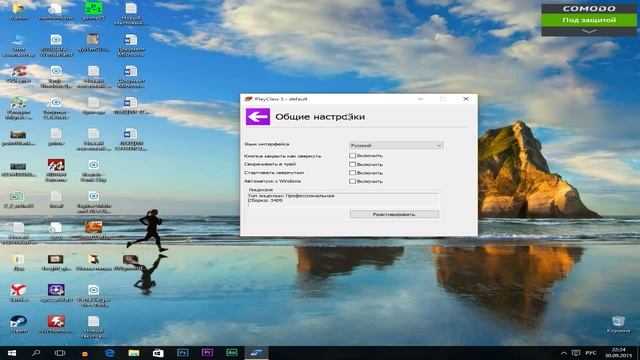This screenshot has height=360, width=640.
Task: Select the Recycle Bin (Корзина) icon
Action: [x=618, y=324]
